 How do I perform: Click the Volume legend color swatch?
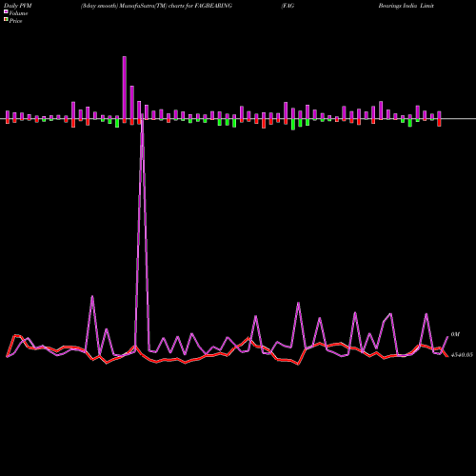click(x=6, y=11)
